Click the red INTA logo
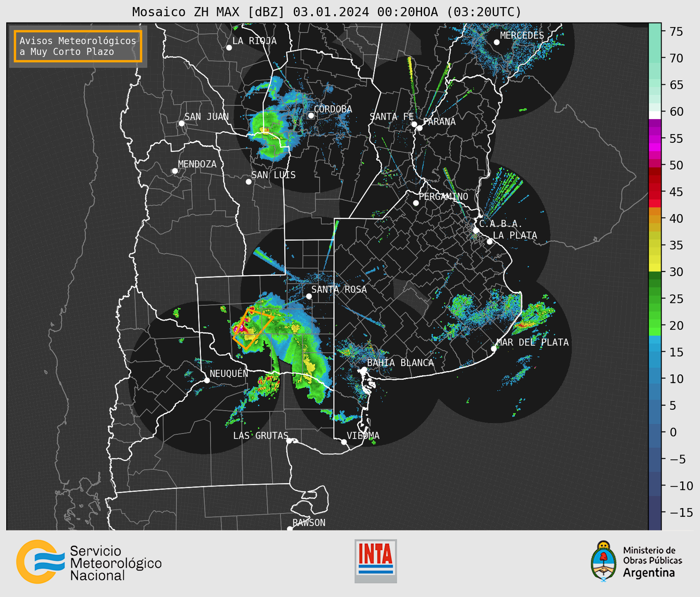 click(x=376, y=561)
